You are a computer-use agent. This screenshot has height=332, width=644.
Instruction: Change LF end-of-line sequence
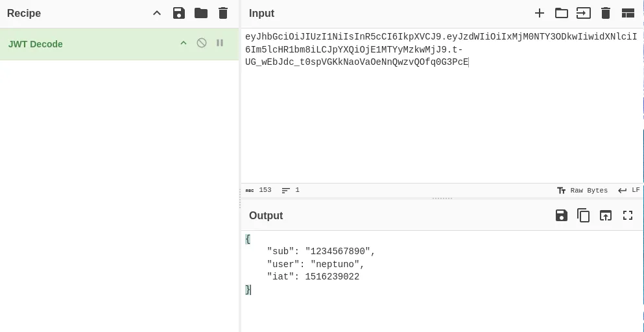629,190
